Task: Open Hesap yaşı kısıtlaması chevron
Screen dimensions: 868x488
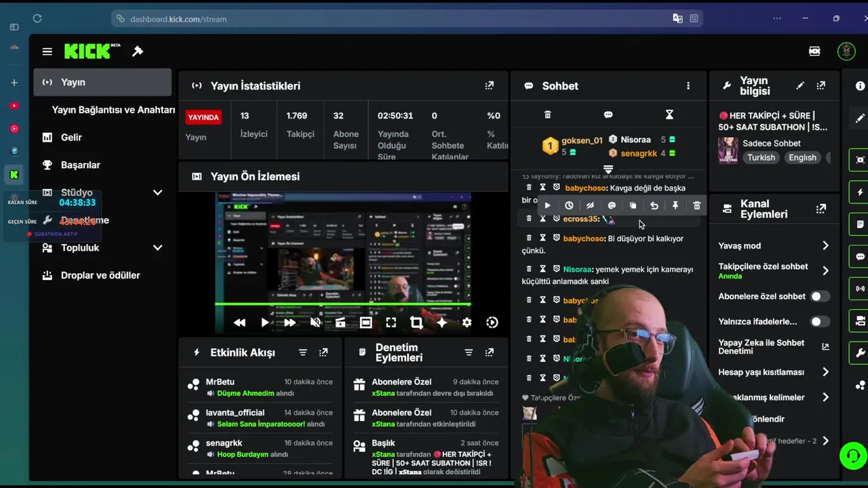Action: click(825, 372)
